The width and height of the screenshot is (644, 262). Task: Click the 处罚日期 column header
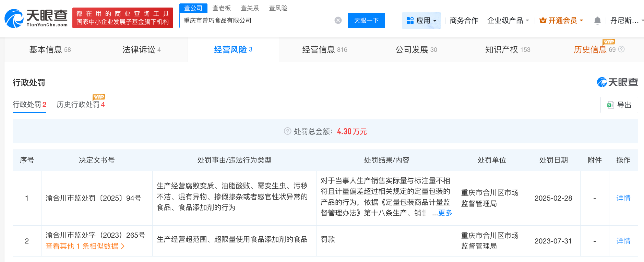pos(553,160)
